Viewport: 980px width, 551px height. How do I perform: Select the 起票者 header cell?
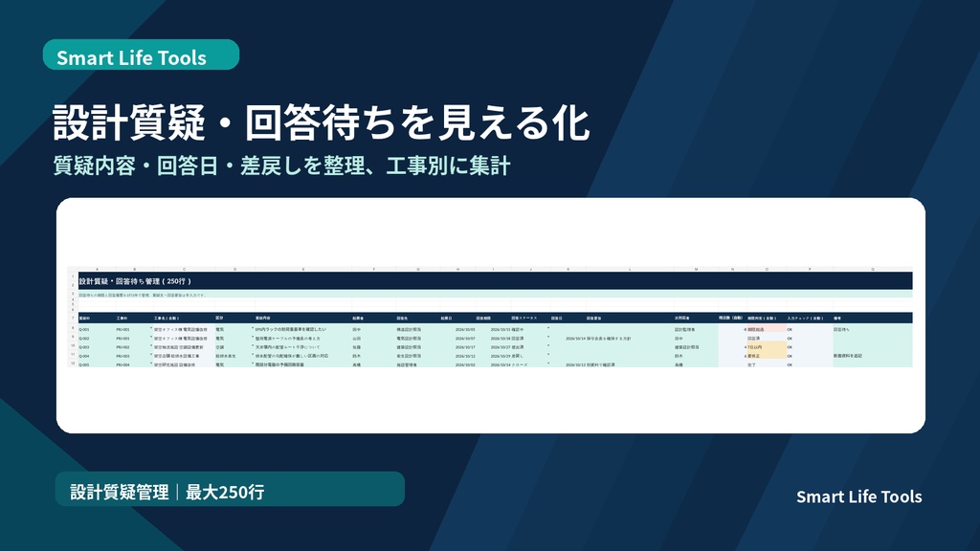click(374, 318)
